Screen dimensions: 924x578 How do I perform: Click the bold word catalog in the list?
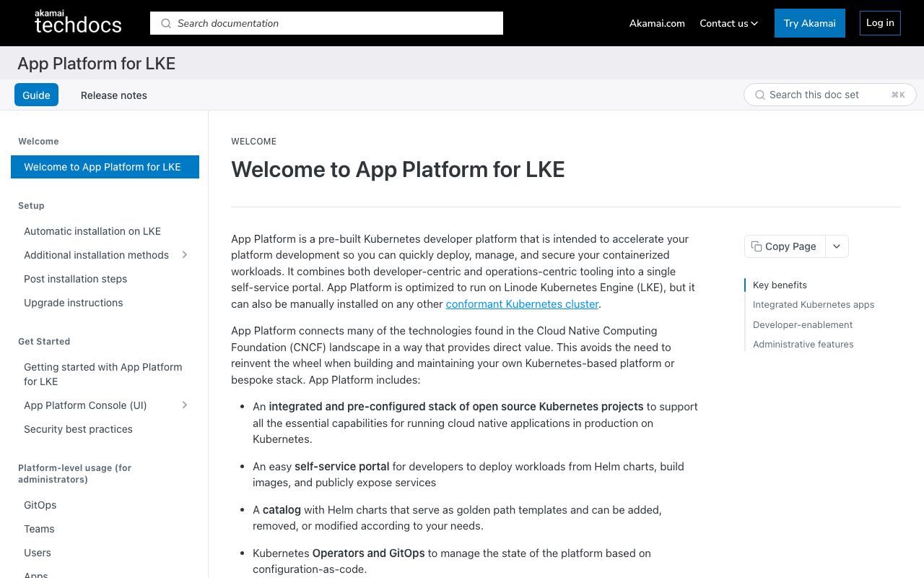(x=282, y=510)
